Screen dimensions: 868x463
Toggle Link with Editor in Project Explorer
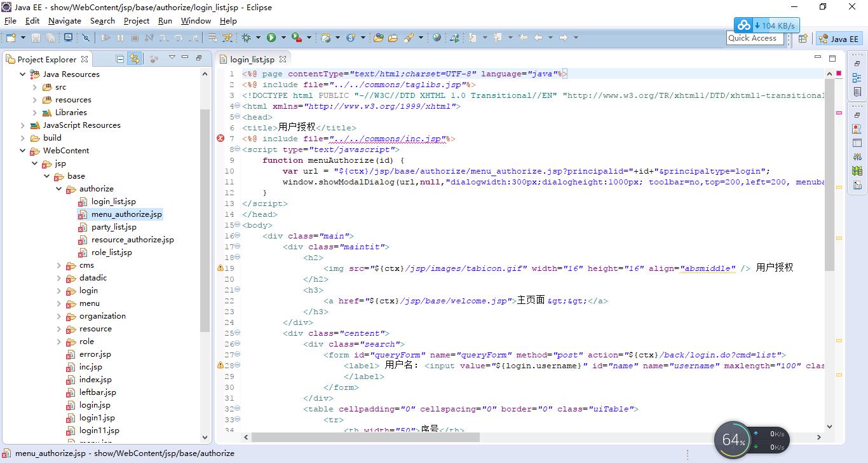135,59
